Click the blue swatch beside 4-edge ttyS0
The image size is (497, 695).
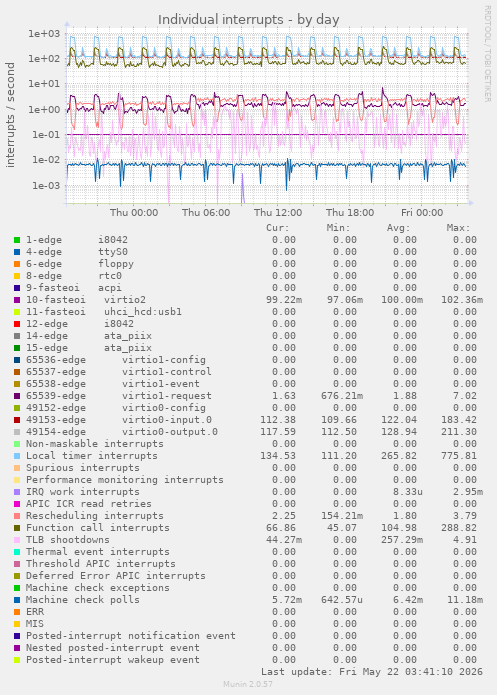[17, 252]
